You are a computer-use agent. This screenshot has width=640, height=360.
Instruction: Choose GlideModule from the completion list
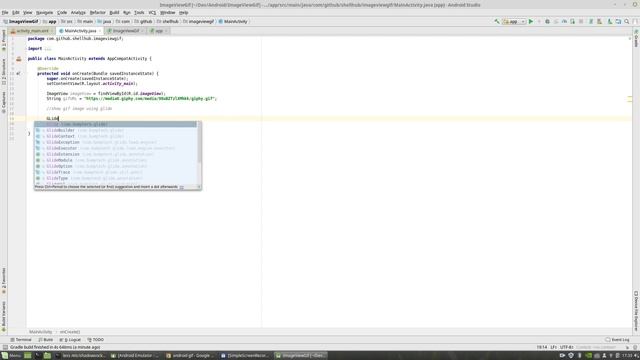[115, 160]
